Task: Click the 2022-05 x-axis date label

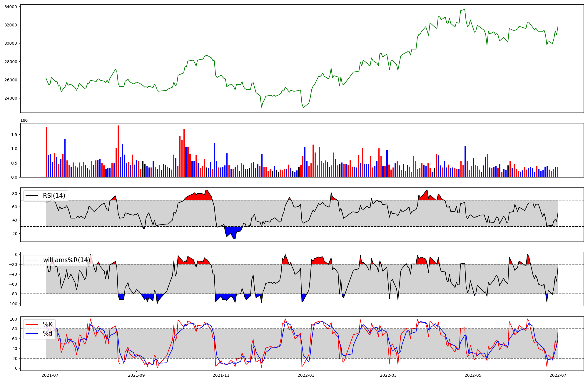Action: pyautogui.click(x=473, y=375)
